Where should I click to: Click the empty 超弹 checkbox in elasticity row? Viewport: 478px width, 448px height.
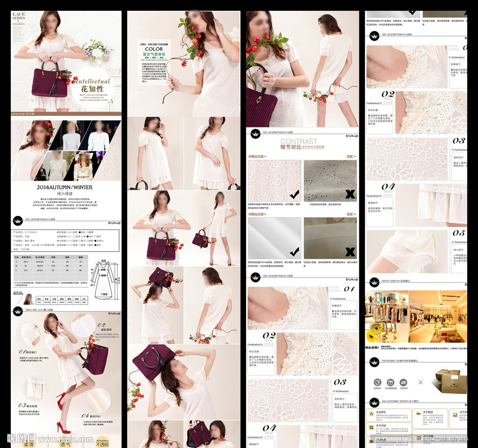[72, 241]
